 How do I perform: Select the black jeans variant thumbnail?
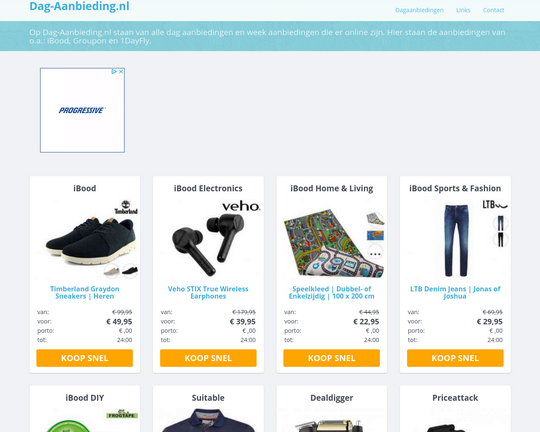point(500,239)
